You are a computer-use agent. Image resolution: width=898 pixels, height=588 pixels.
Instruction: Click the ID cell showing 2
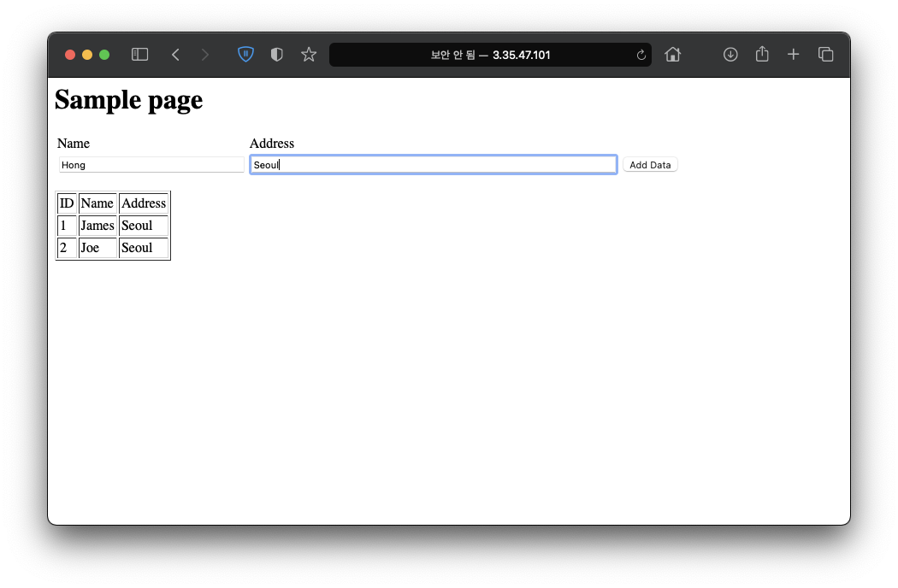point(67,248)
